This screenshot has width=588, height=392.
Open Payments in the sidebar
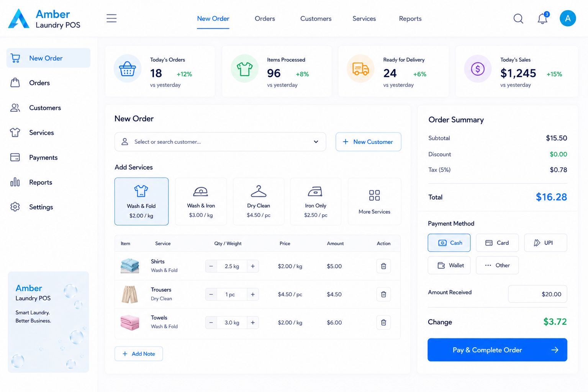point(48,157)
